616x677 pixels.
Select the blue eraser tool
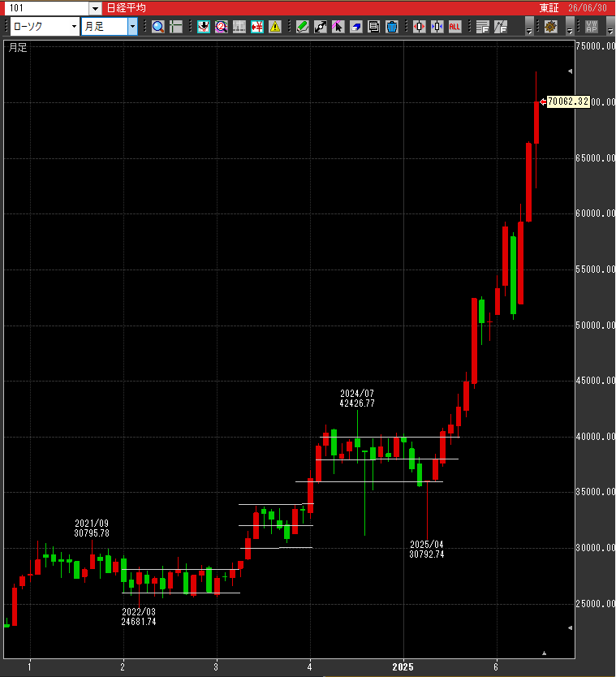[356, 27]
